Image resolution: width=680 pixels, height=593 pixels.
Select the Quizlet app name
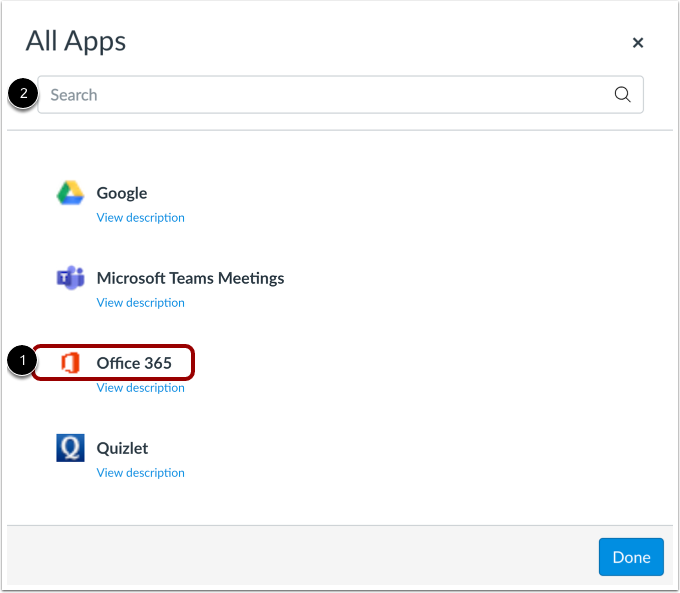(x=122, y=448)
